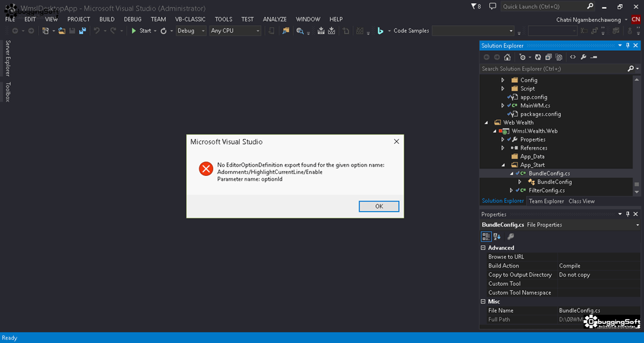Open the Toolbox side tab

click(x=8, y=92)
